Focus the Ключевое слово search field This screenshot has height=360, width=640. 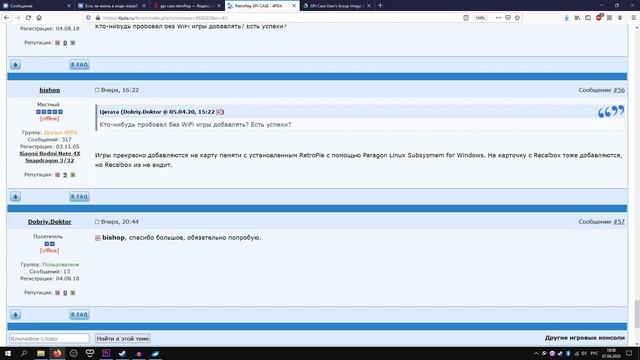tap(49, 338)
